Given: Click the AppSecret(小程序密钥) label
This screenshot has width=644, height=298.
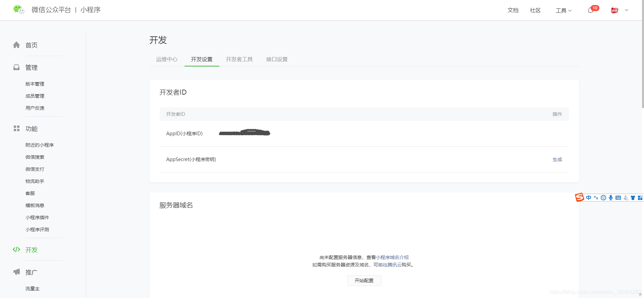Looking at the screenshot, I should pos(191,159).
